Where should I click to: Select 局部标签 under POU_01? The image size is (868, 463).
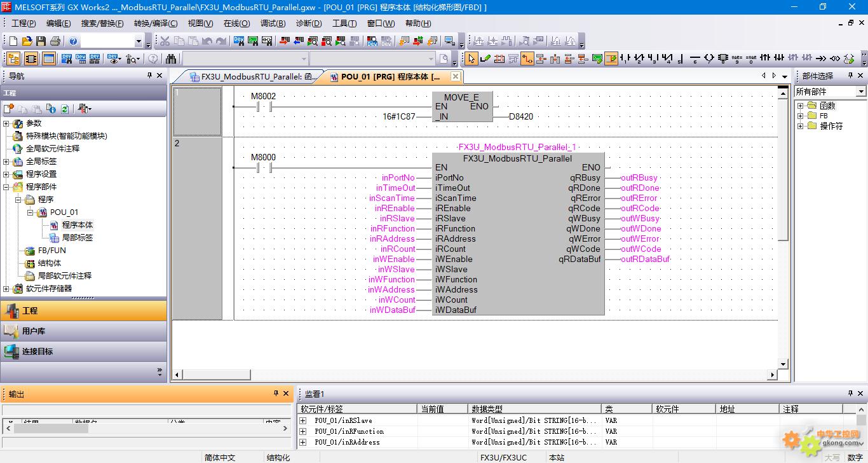tap(77, 238)
